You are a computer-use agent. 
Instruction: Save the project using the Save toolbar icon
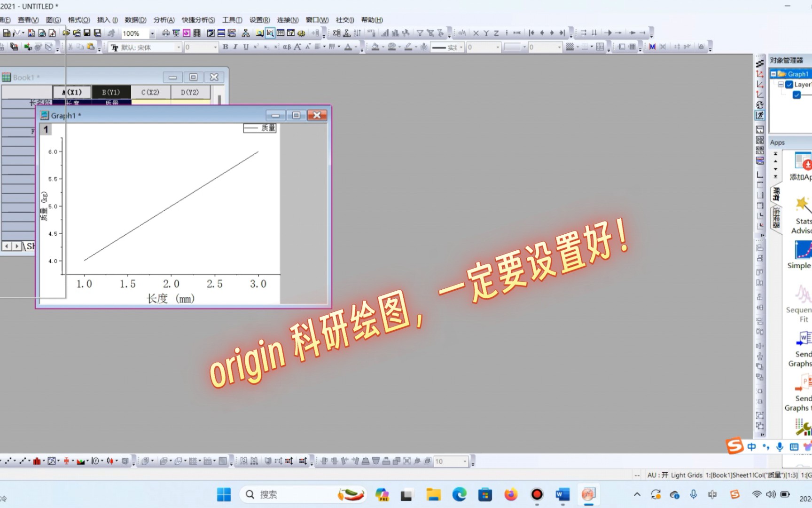click(x=87, y=32)
